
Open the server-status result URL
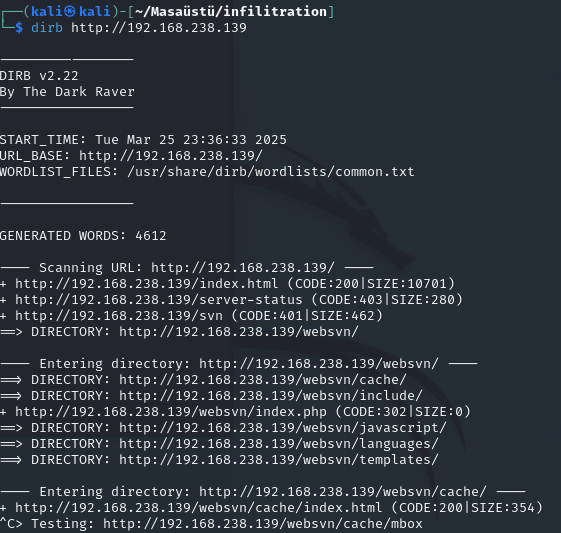159,300
